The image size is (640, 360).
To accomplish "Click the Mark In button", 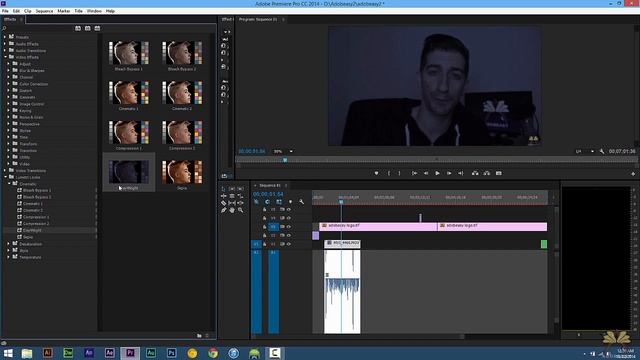I will (389, 173).
